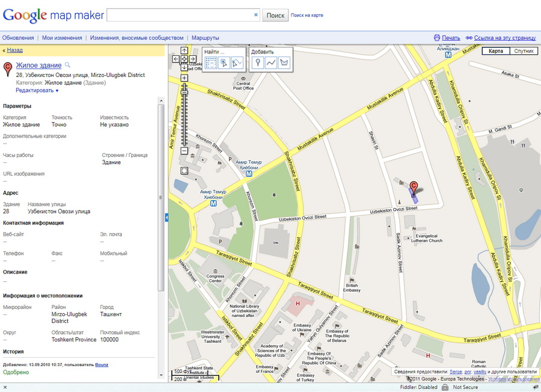Open the Маршруты menu item

click(x=205, y=38)
